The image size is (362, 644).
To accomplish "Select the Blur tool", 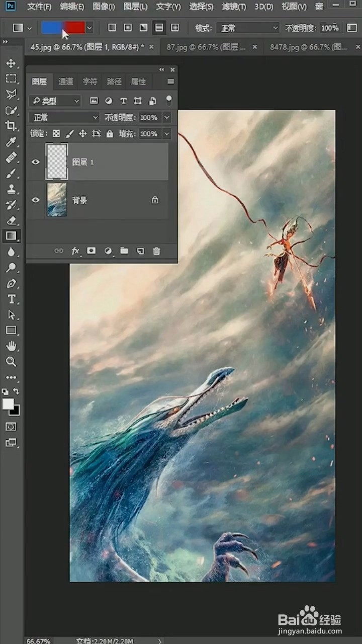I will (x=11, y=252).
